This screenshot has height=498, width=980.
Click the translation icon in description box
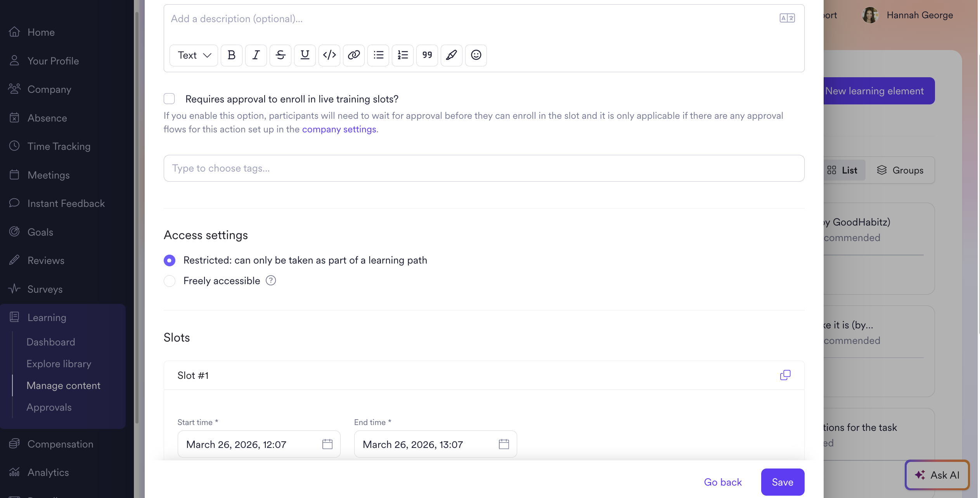pyautogui.click(x=787, y=18)
